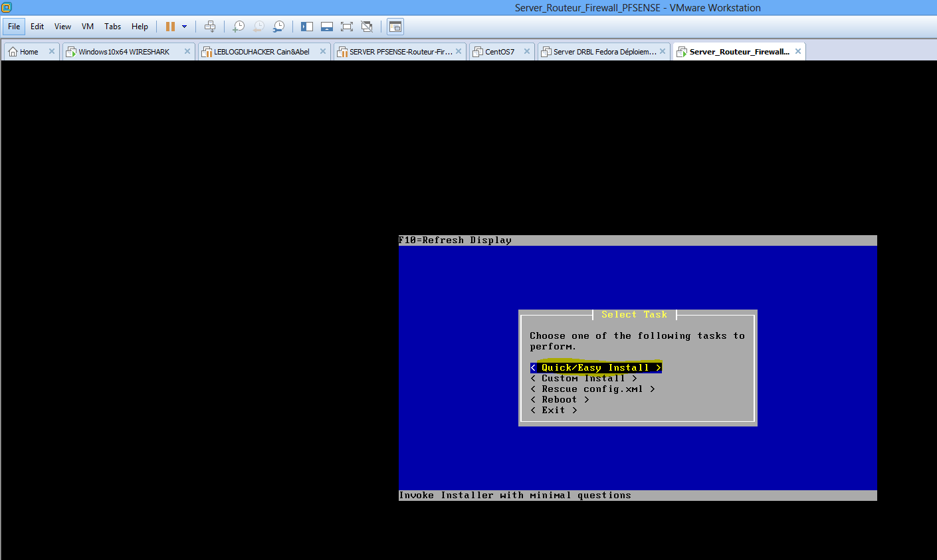The image size is (937, 560).
Task: Close the Server DRBL Fedora tab
Action: [x=663, y=51]
